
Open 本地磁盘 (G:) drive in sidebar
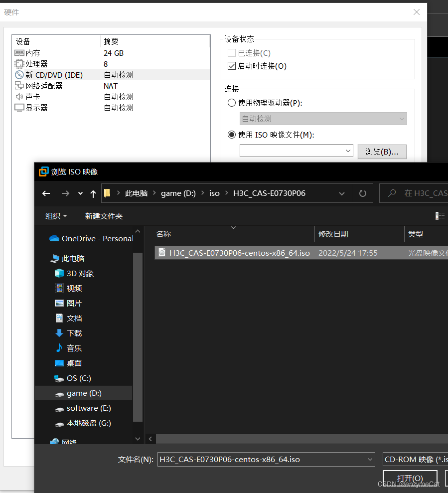83,423
